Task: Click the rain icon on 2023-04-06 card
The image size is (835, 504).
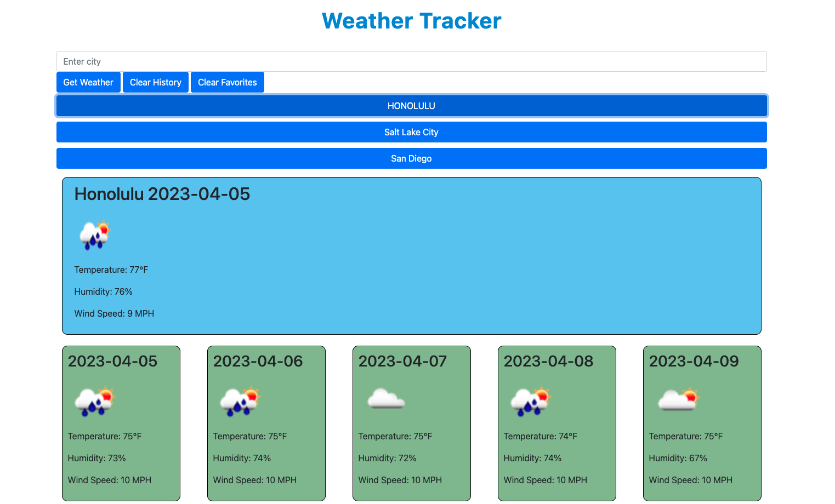Action: coord(240,402)
